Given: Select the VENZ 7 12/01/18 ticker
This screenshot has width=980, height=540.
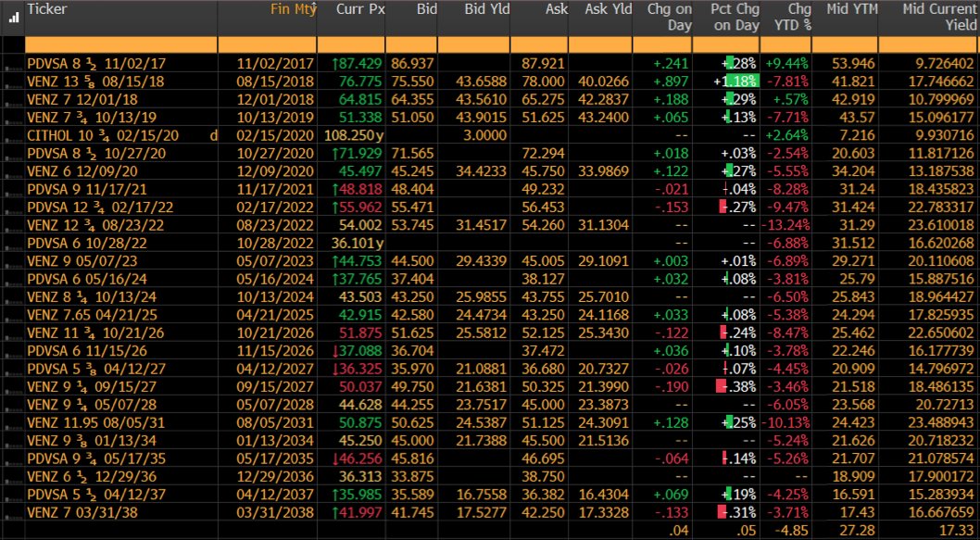Looking at the screenshot, I should [82, 99].
